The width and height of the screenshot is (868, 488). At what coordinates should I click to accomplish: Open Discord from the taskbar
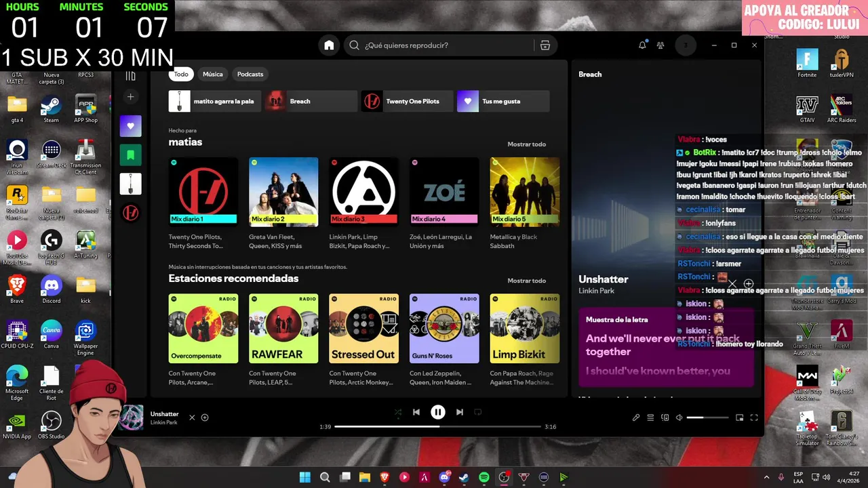coord(445,477)
